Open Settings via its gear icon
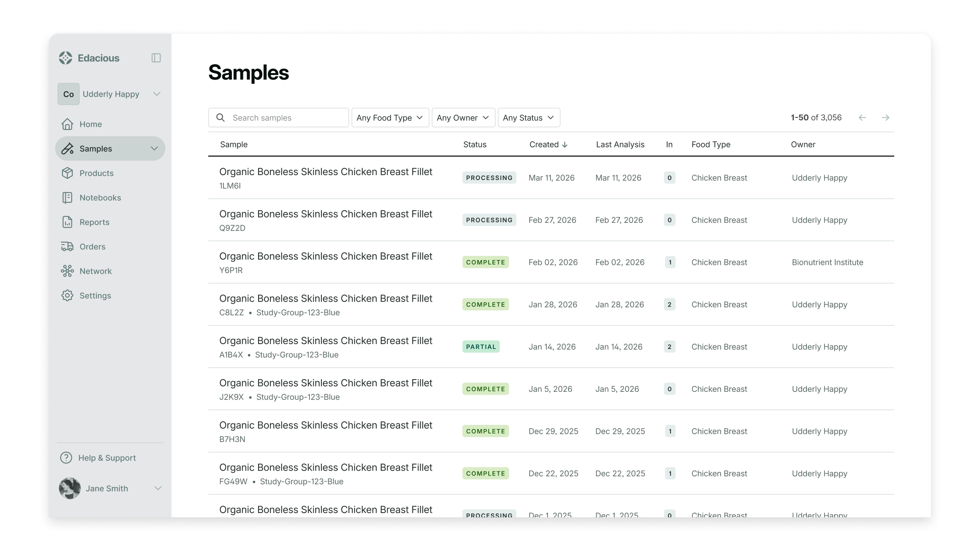980x551 pixels. pos(67,295)
